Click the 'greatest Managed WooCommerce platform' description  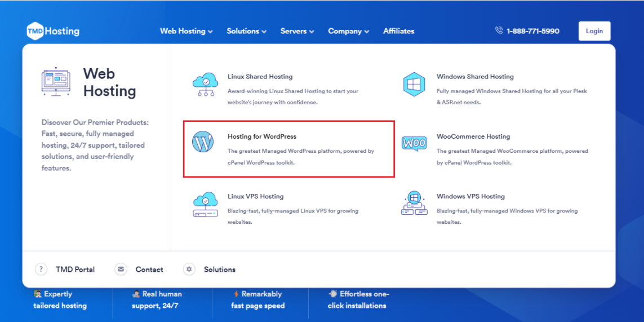coord(512,157)
